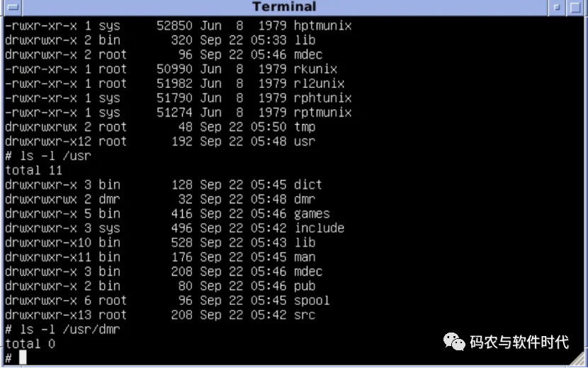This screenshot has height=368, width=588.
Task: Click the size 80 in the pub row
Action: click(x=185, y=286)
